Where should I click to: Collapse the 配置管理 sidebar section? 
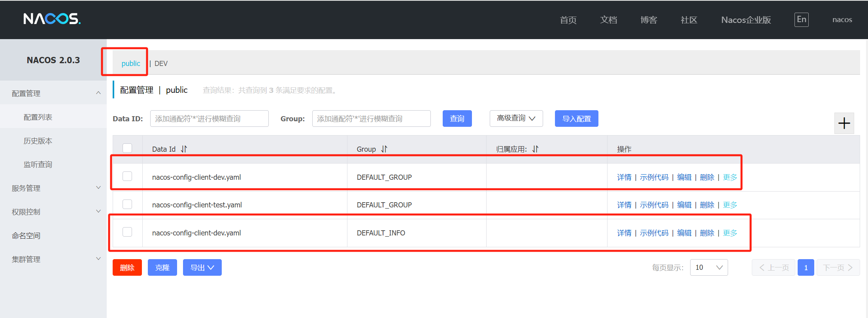click(53, 93)
